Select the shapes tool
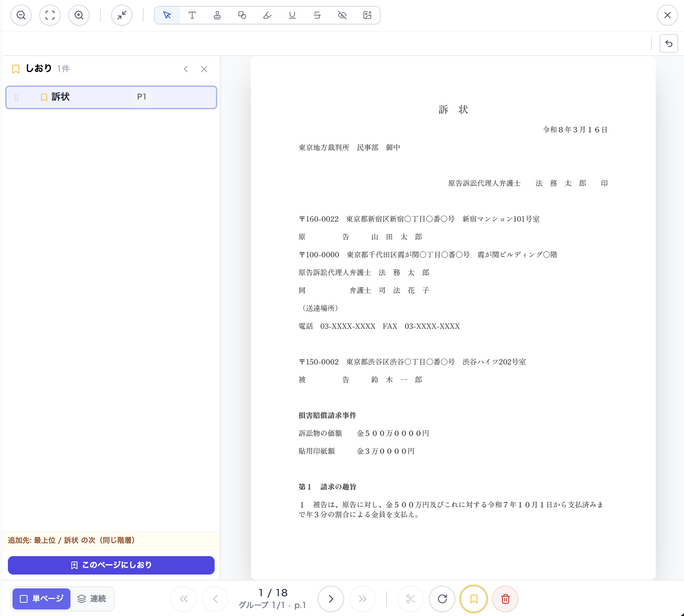Viewport: 684px width, 616px height. [x=242, y=15]
